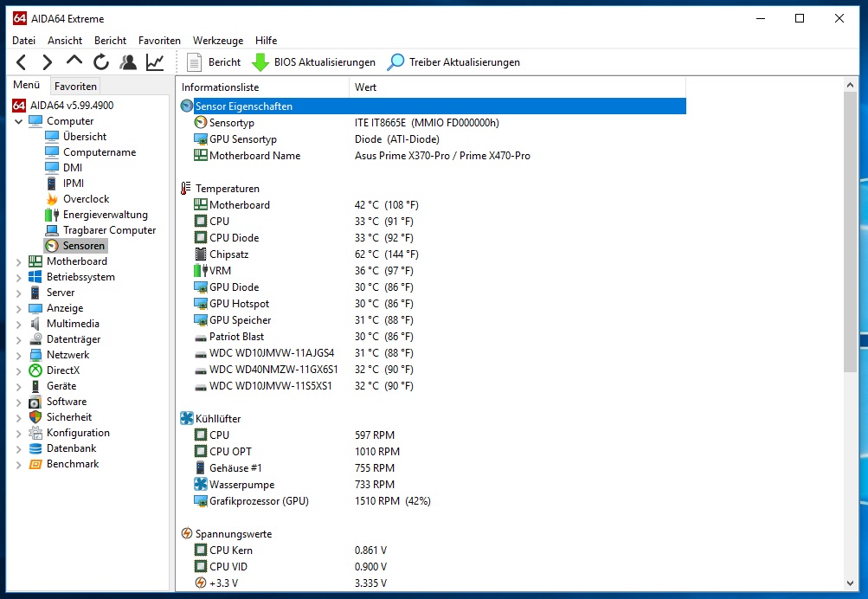This screenshot has height=599, width=868.
Task: Click the Tragbarer Computer laptop icon
Action: [x=52, y=229]
